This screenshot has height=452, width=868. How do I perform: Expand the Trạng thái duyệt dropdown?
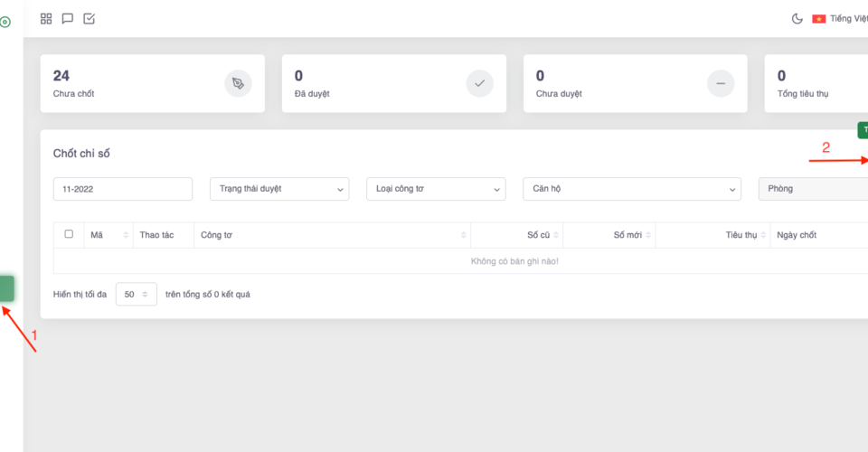(278, 189)
